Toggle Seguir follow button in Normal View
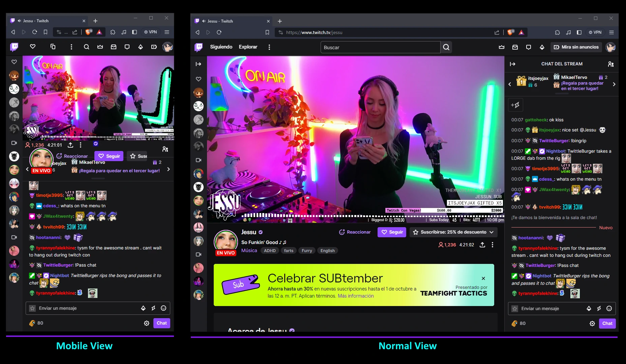Screen dimensions: 626x364 tap(392, 232)
